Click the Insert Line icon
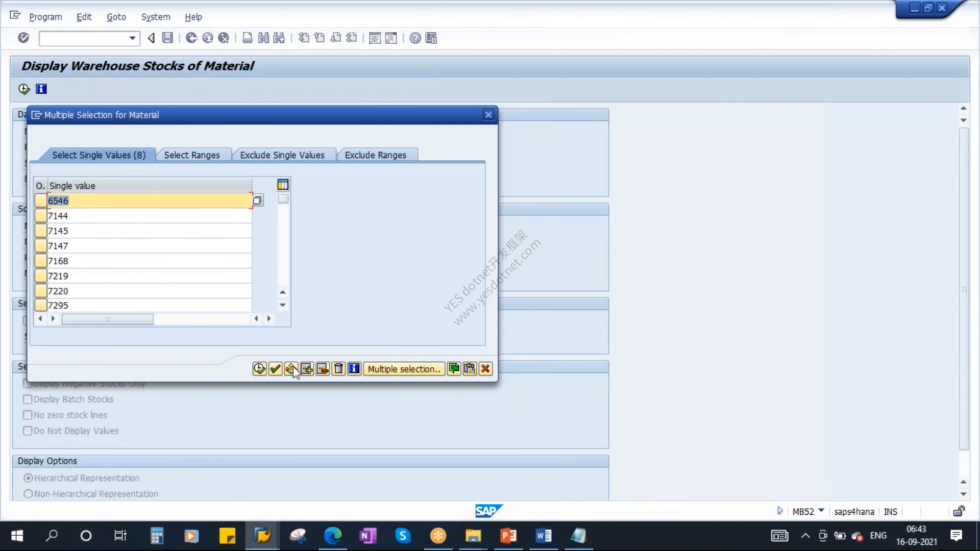Viewport: 980px width, 551px height. (307, 369)
